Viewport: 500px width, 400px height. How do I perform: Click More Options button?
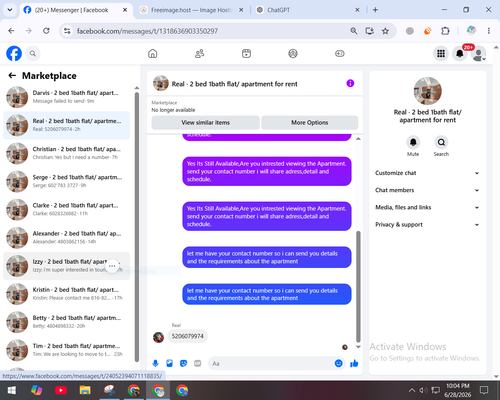(x=310, y=123)
